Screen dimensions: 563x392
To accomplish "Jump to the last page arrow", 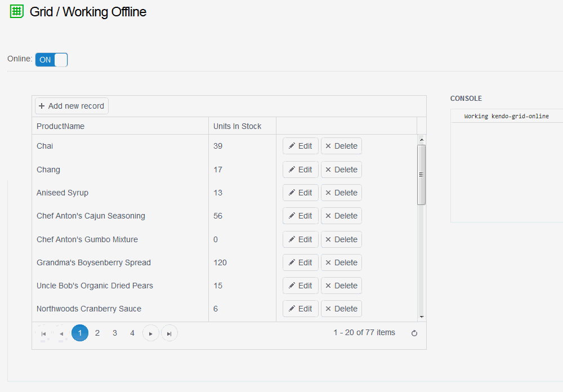I will (169, 333).
